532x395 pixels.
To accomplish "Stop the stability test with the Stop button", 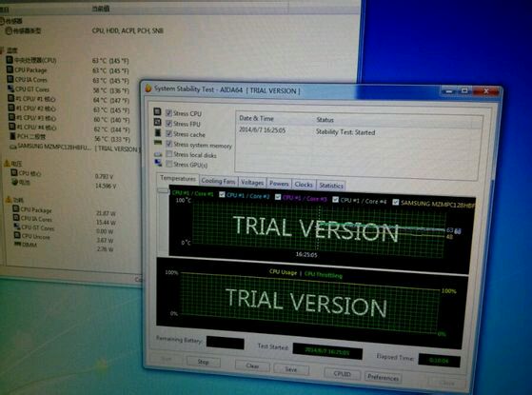I will tap(204, 362).
